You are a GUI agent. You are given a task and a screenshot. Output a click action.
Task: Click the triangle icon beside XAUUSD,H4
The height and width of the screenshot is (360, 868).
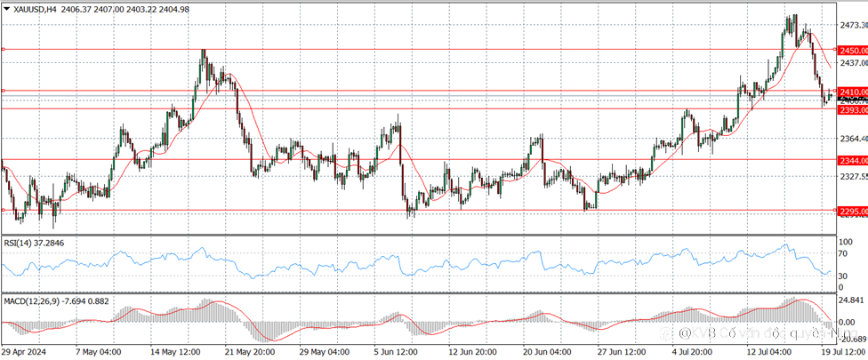point(6,9)
